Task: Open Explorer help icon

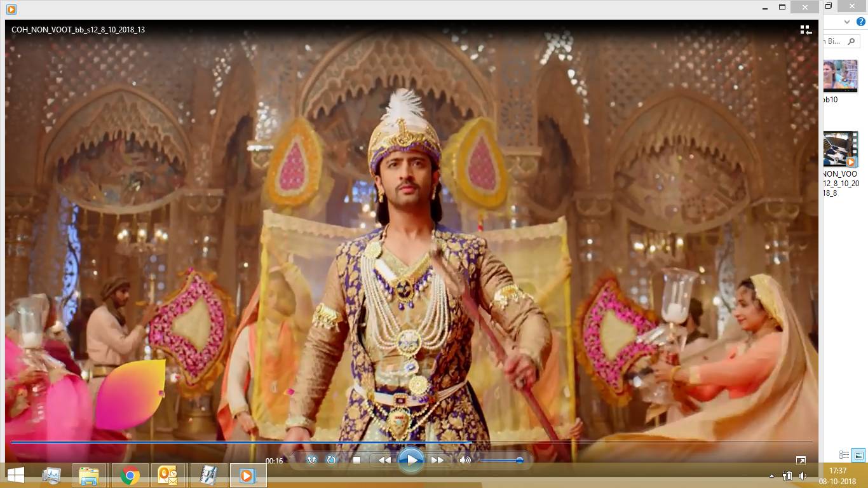Action: pos(861,22)
